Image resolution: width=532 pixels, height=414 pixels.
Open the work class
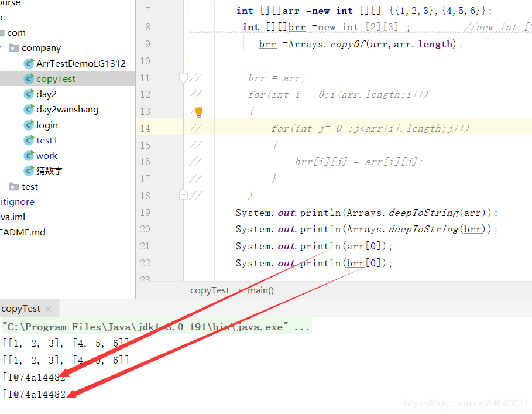[47, 155]
